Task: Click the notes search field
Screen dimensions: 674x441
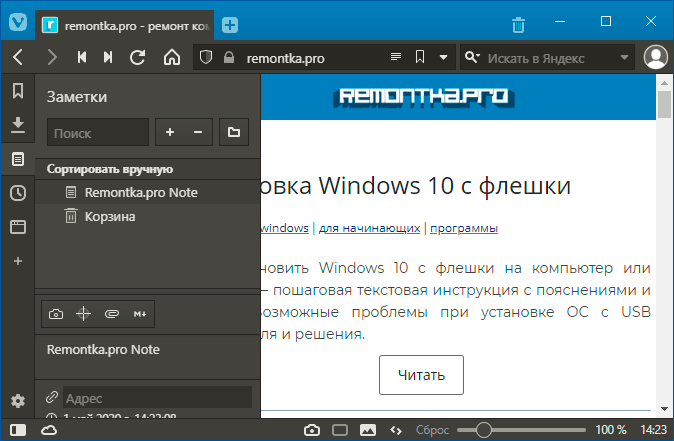Action: pos(98,133)
